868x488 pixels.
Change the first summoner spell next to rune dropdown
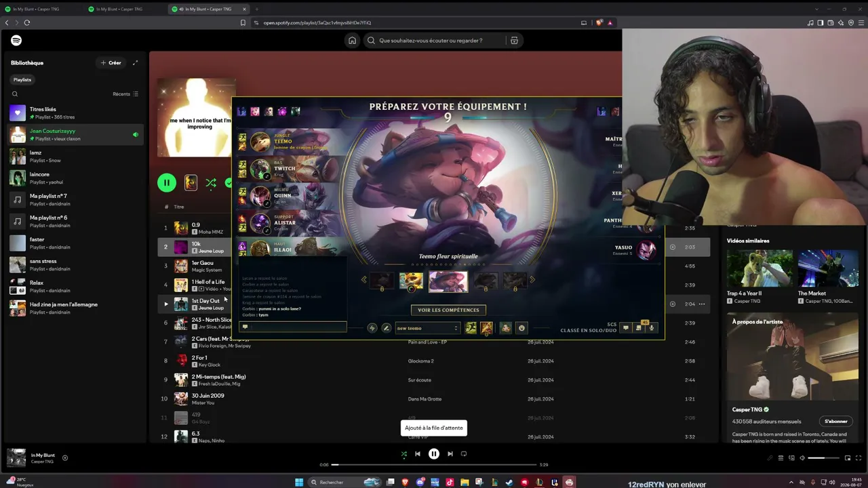pyautogui.click(x=471, y=329)
